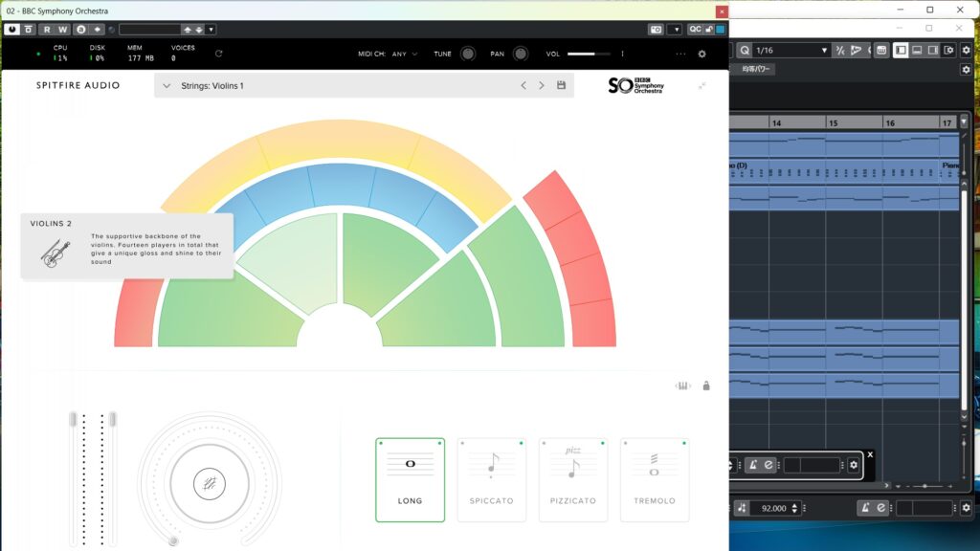Adjust the VOL slider in the header
Image resolution: width=980 pixels, height=551 pixels.
coord(589,54)
